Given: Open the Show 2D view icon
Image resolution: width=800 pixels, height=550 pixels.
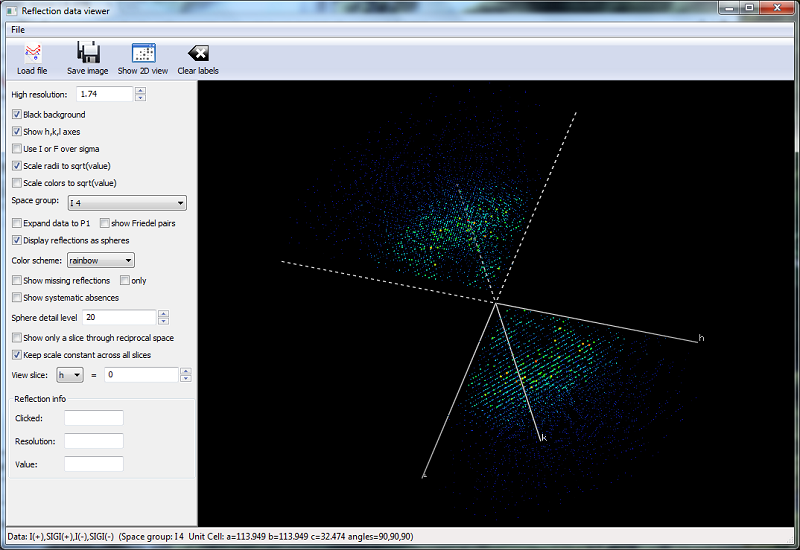Looking at the screenshot, I should pyautogui.click(x=143, y=54).
